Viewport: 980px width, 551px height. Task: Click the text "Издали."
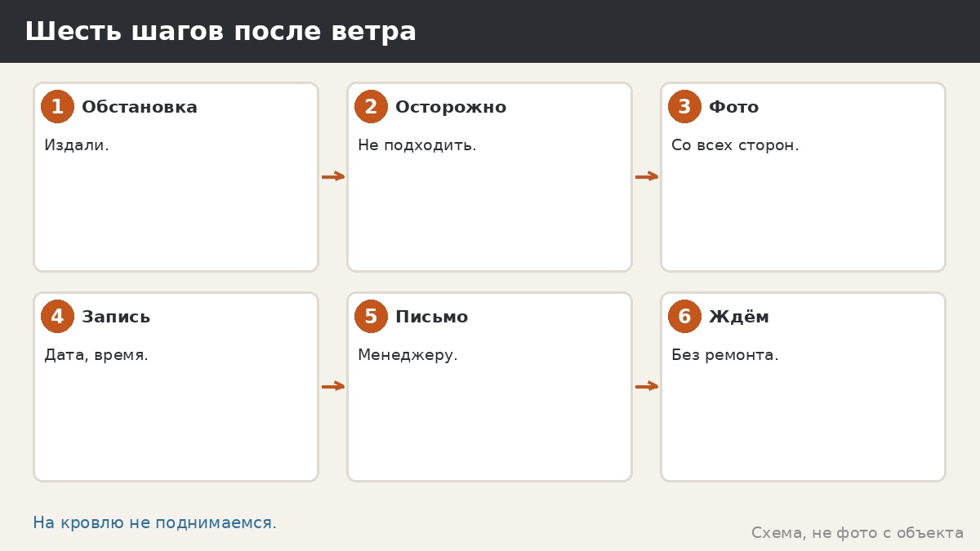coord(77,145)
